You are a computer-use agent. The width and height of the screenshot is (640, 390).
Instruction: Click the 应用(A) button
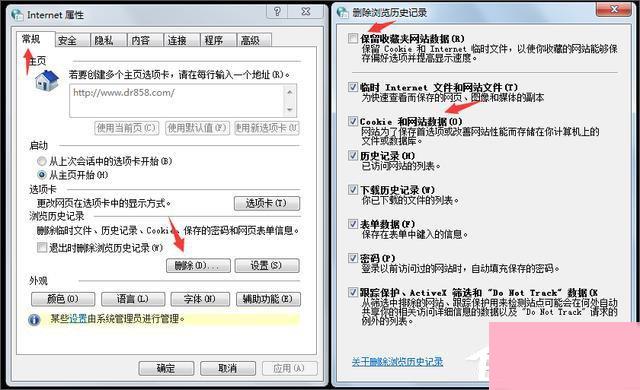pyautogui.click(x=289, y=368)
